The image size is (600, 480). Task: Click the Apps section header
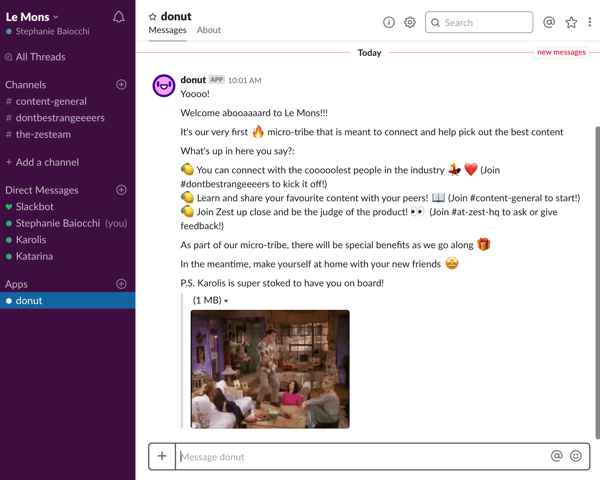[16, 284]
